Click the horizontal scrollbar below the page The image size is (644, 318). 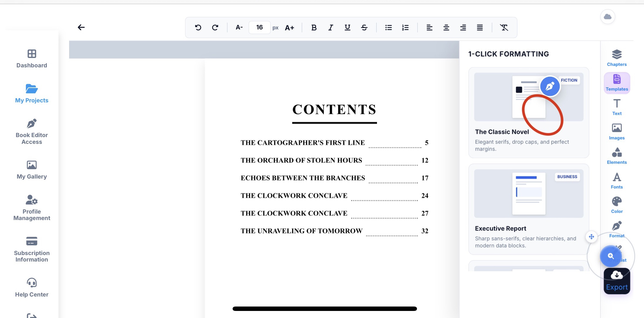pyautogui.click(x=325, y=309)
